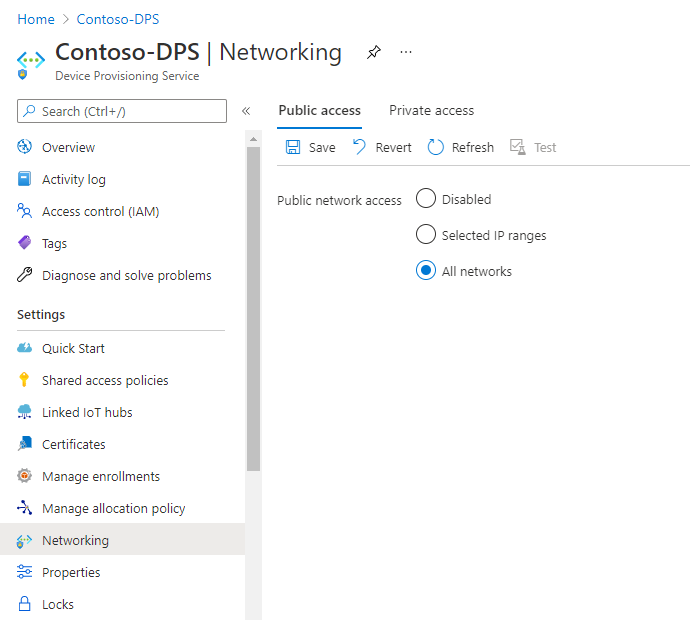Switch to the Private access tab
Viewport: 690px width, 620px height.
[x=431, y=110]
